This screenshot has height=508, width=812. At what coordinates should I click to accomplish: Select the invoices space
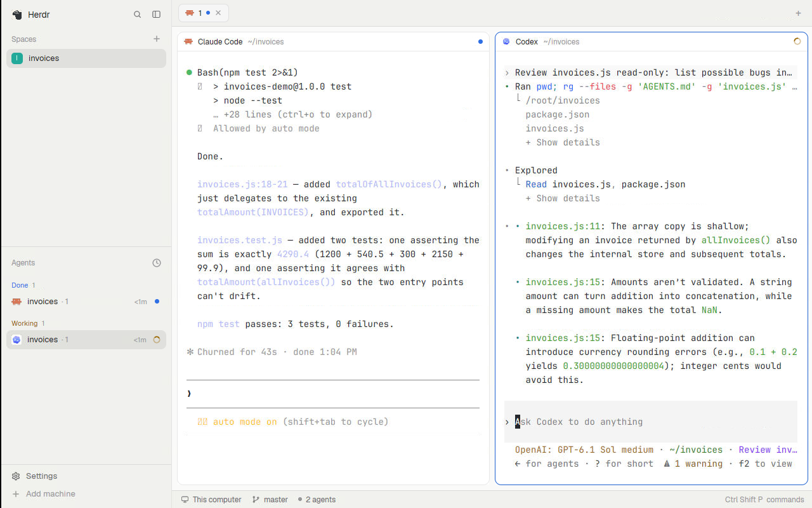coord(86,58)
